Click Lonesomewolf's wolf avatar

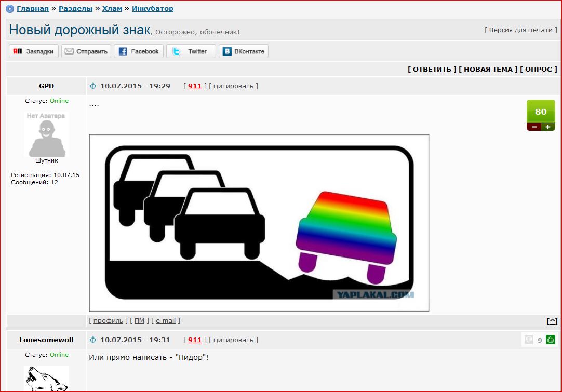click(x=47, y=379)
